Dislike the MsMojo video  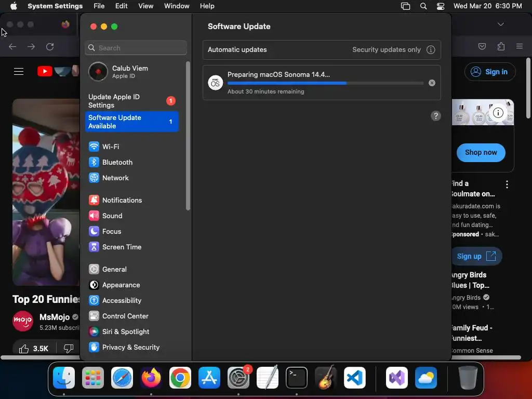tap(69, 349)
